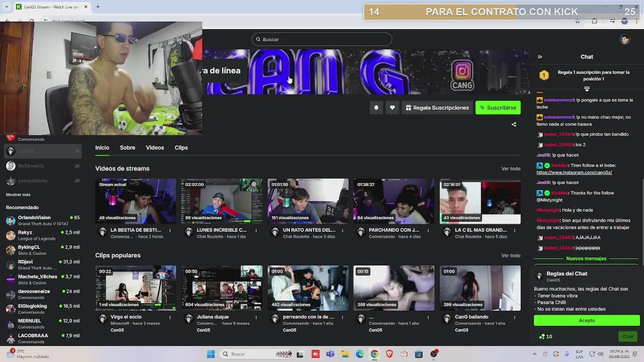Open Microsoft Store from the taskbar
The image size is (644, 362).
click(x=419, y=354)
